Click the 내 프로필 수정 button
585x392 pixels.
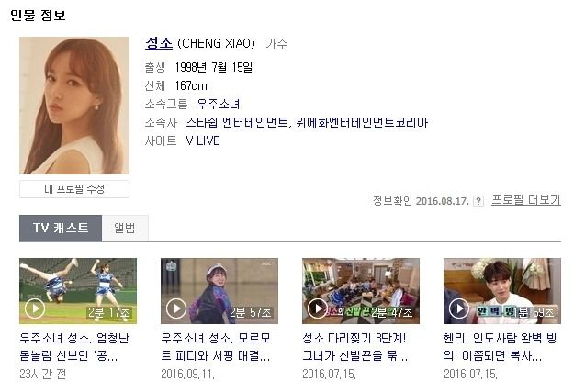point(74,189)
